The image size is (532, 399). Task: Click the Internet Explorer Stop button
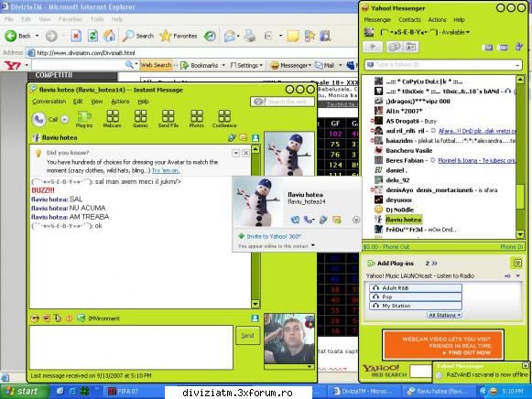click(76, 36)
